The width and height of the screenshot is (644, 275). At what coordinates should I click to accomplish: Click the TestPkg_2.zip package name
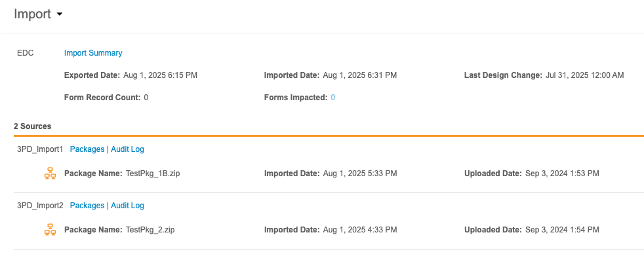150,230
